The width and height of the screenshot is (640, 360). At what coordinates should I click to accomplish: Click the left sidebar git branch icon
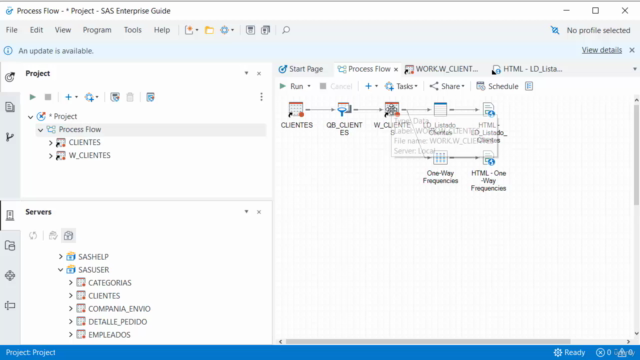tap(10, 137)
